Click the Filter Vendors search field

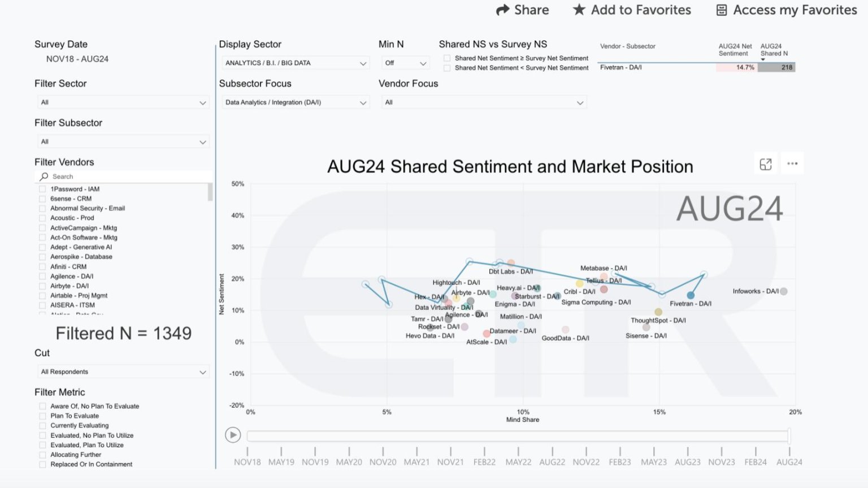[124, 176]
